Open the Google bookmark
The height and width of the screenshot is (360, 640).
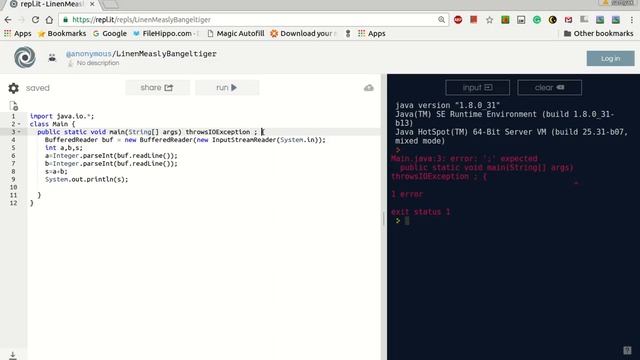110,33
